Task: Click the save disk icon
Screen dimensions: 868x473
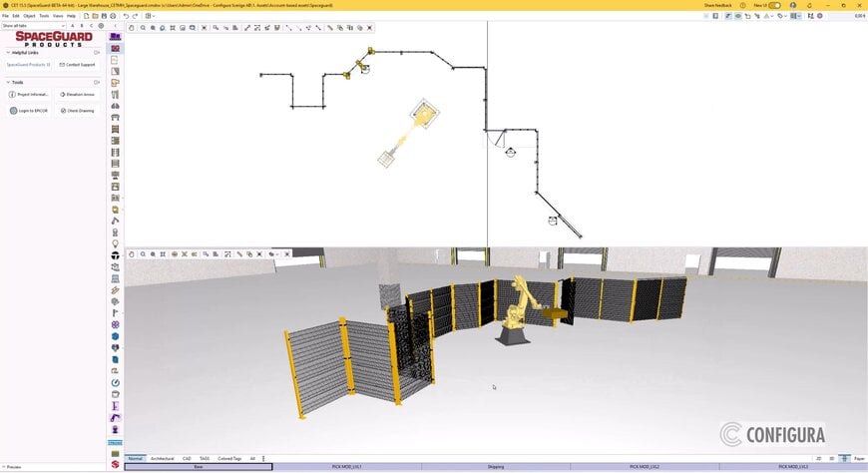Action: pos(104,16)
